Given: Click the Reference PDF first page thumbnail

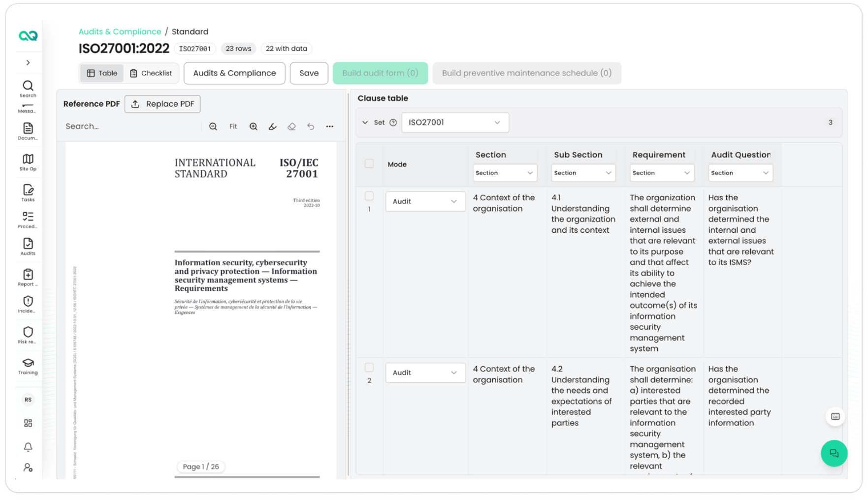Looking at the screenshot, I should coord(201,310).
